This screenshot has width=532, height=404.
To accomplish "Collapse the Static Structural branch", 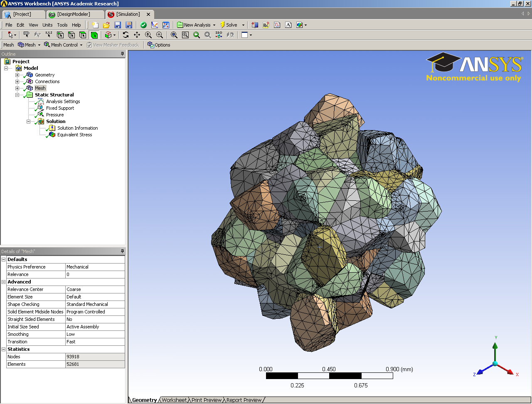I will (x=17, y=95).
